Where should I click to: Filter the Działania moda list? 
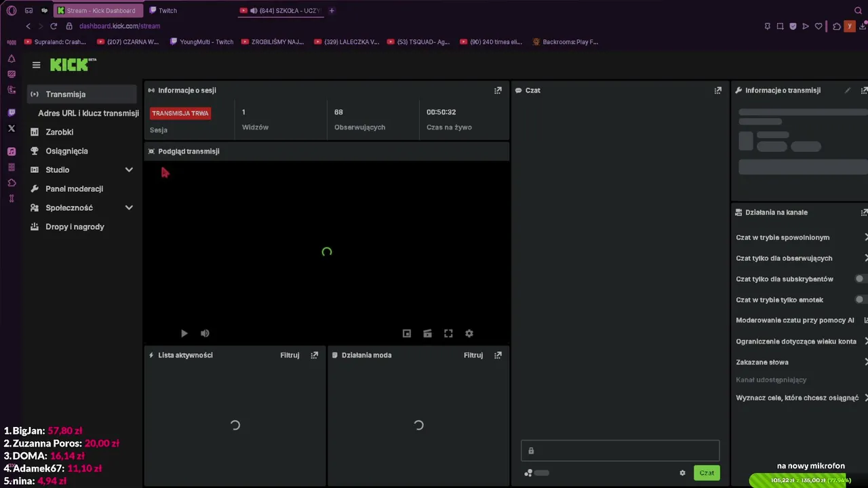(473, 355)
